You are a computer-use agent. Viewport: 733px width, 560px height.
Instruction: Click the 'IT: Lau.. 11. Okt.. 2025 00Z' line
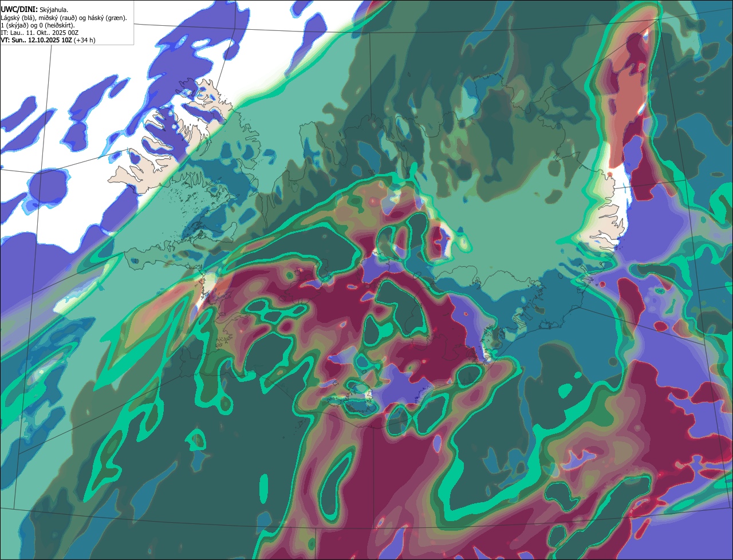tap(40, 33)
